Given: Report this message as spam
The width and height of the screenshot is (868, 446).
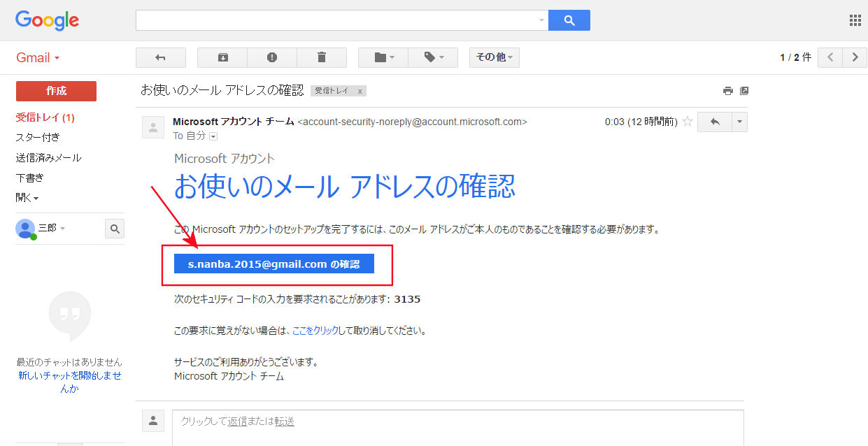Looking at the screenshot, I should point(272,57).
